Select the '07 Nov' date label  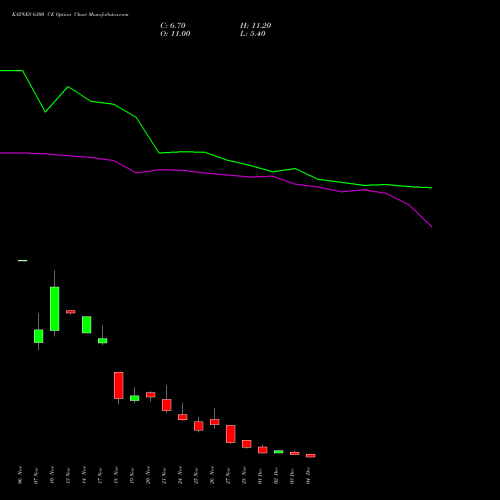(36, 475)
